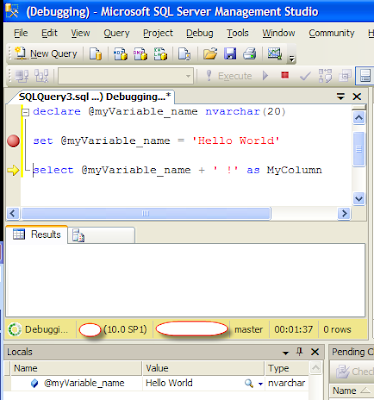
Task: Click the Value column header in Locals
Action: click(x=203, y=368)
